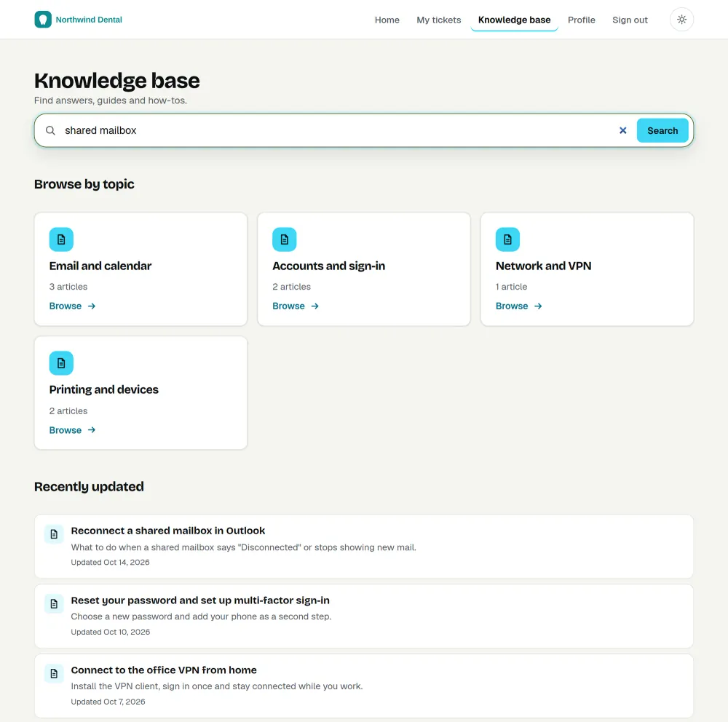This screenshot has width=728, height=722.
Task: Click the Reconnect a shared mailbox article icon
Action: coord(54,534)
